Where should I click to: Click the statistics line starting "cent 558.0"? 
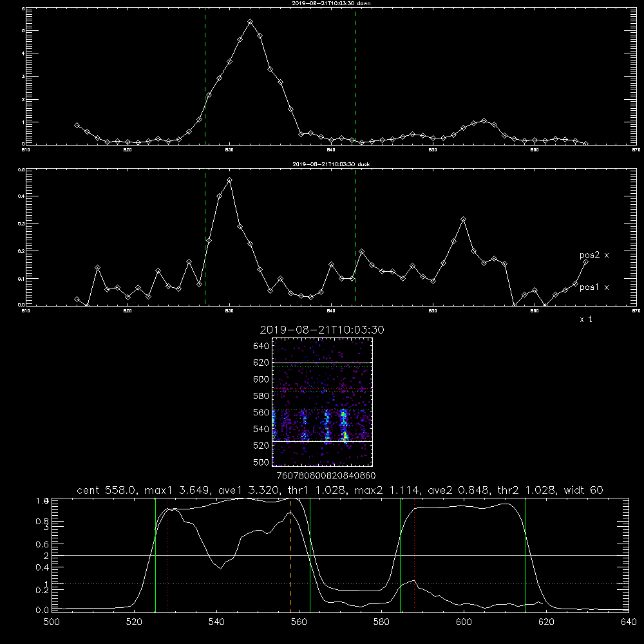340,490
